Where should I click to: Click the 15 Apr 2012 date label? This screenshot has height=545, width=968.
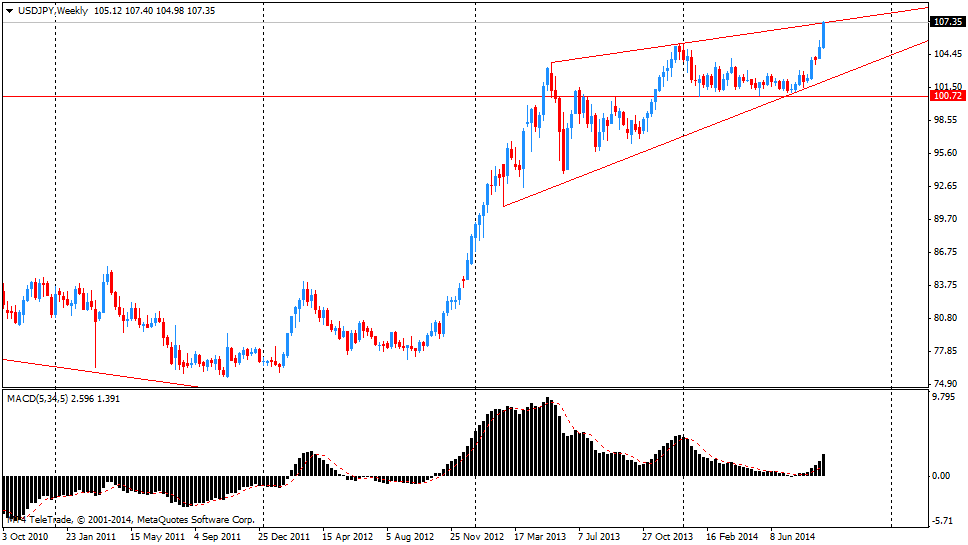[x=348, y=536]
